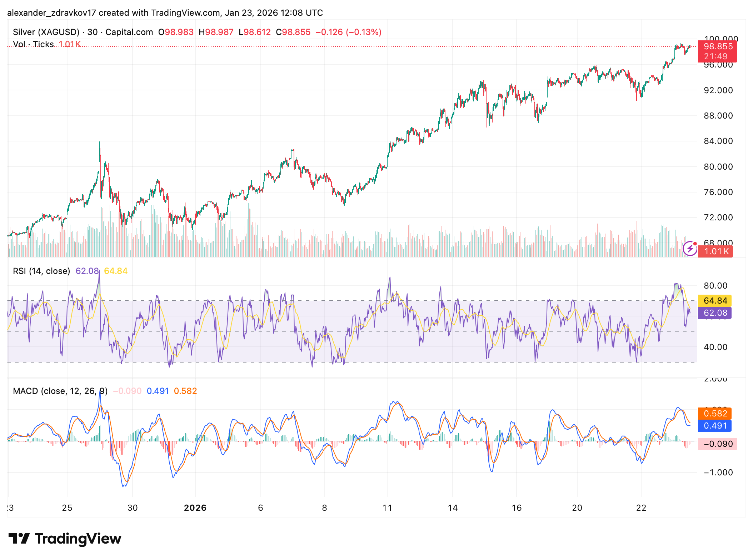The width and height of the screenshot is (753, 560).
Task: Click the red 1.01 K volume tag
Action: [x=715, y=251]
